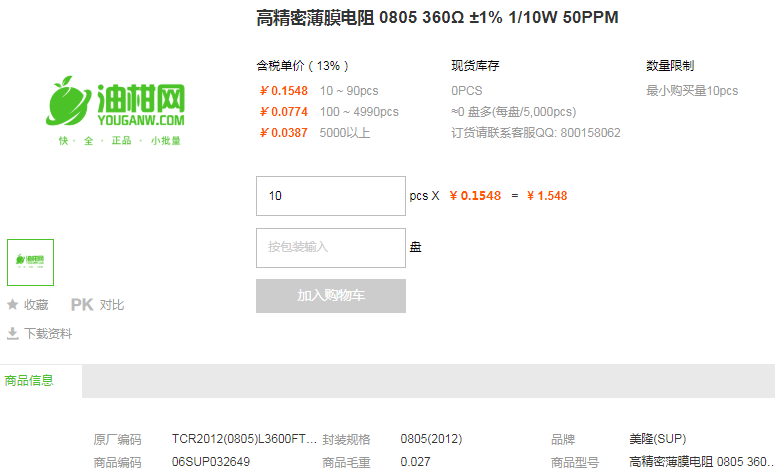Click the 商品型号 value 高精密薄膜电阻 0805 360..
Screen dimensions: 775x470
point(701,462)
